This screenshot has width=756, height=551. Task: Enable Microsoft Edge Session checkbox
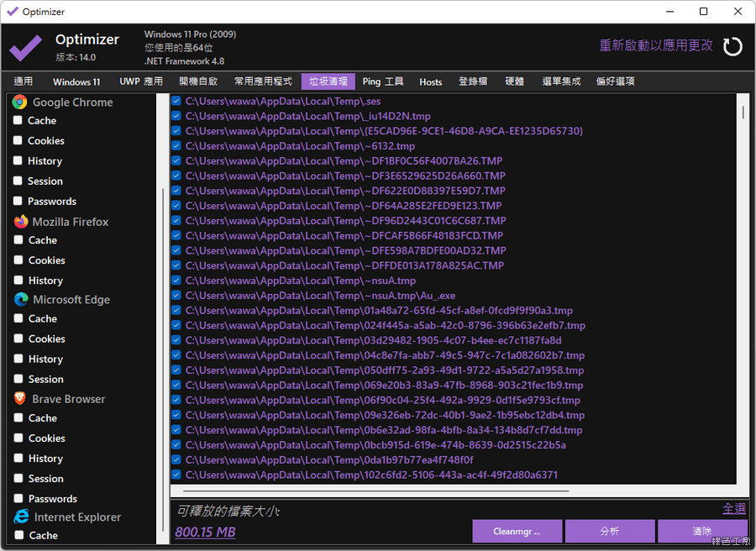(18, 379)
